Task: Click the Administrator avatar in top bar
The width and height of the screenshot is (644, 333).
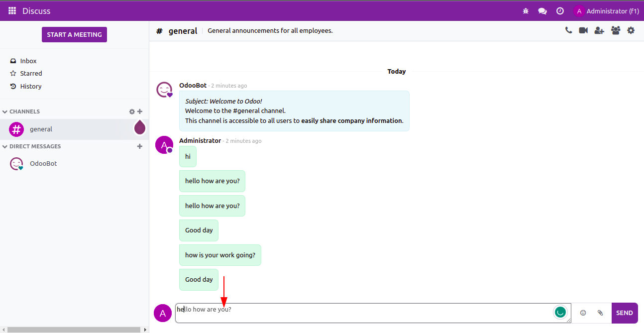Action: (579, 11)
